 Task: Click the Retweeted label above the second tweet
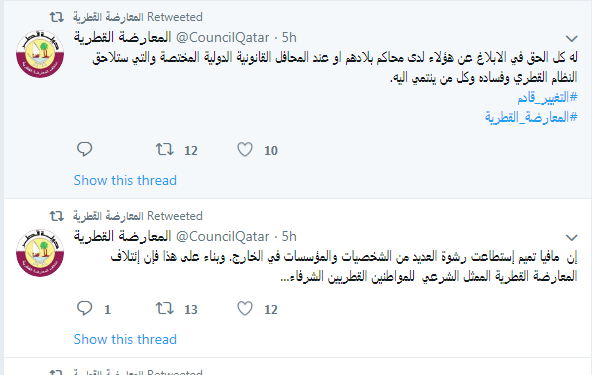[x=175, y=216]
